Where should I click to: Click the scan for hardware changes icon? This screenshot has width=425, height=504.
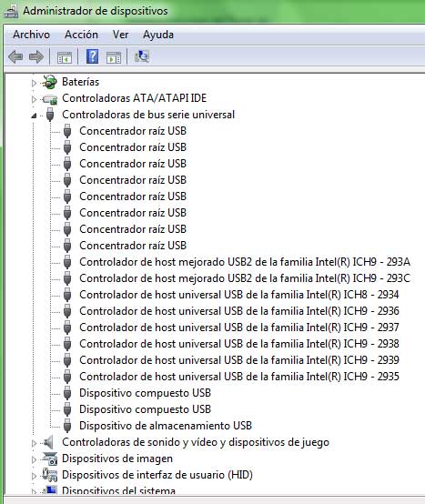tap(142, 56)
